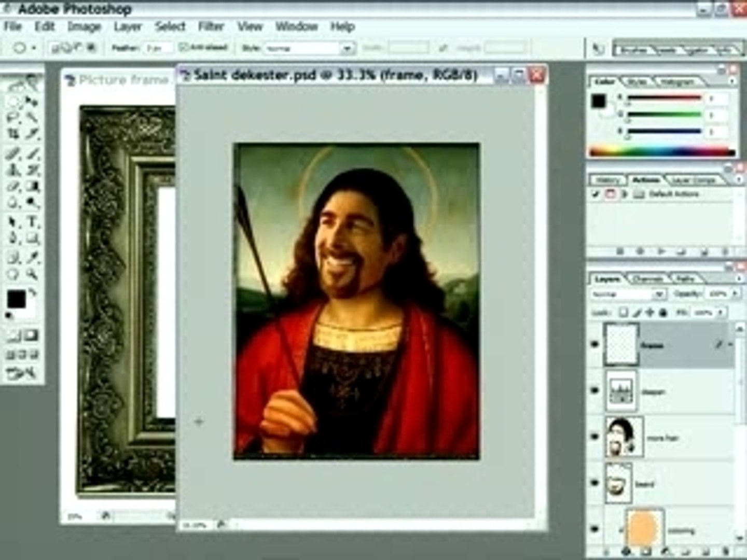
Task: Click the toolbox foreground color swatch
Action: tap(16, 300)
